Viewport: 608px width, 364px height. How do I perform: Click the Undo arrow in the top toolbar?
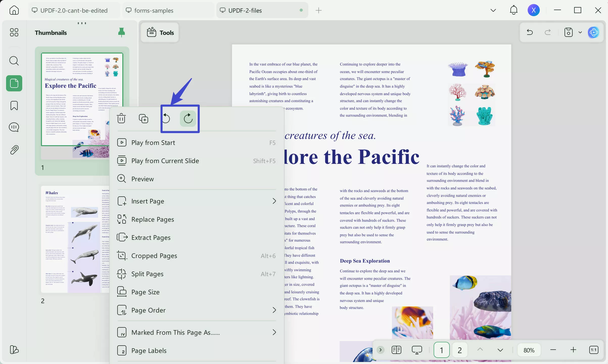click(529, 32)
